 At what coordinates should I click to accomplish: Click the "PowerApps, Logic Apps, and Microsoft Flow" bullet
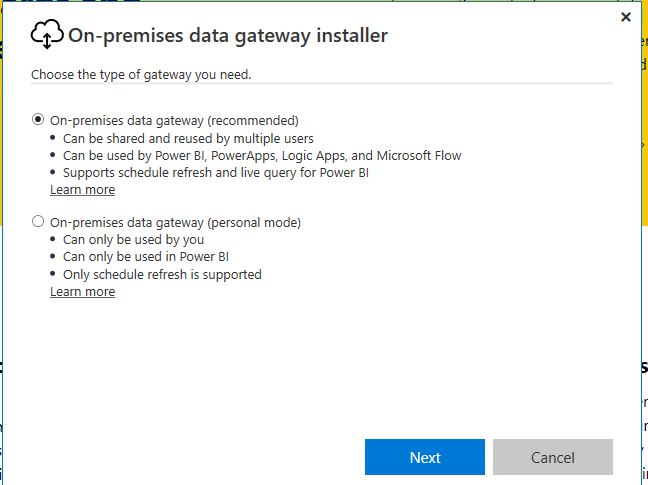pyautogui.click(x=262, y=155)
